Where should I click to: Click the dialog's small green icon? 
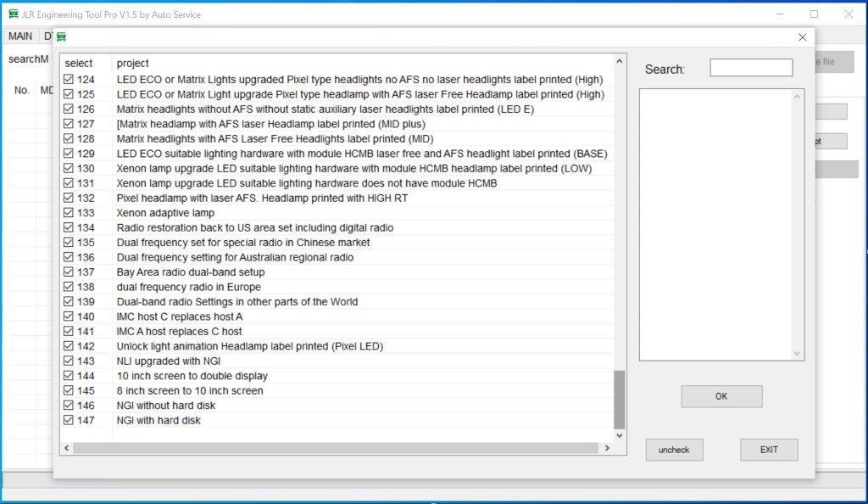click(x=61, y=37)
